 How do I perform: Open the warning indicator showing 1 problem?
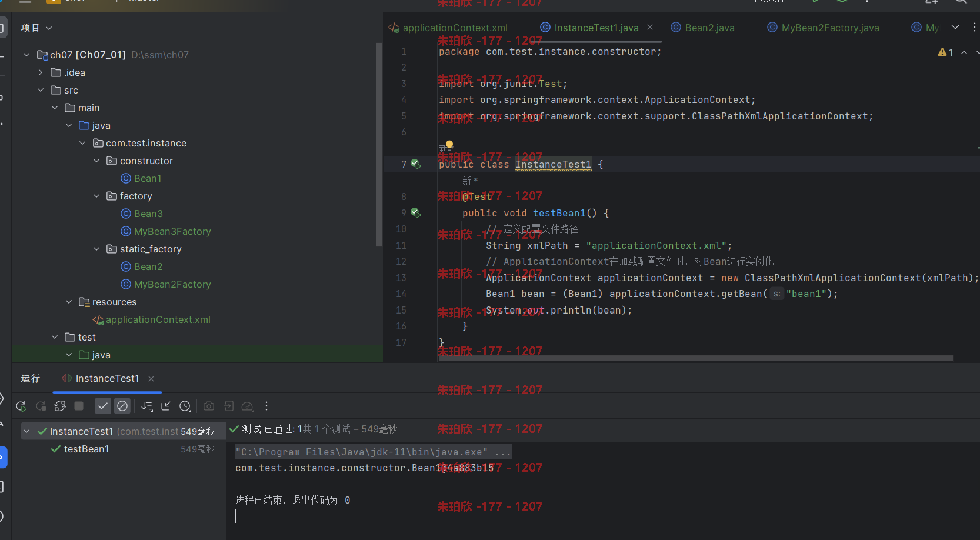click(x=945, y=52)
